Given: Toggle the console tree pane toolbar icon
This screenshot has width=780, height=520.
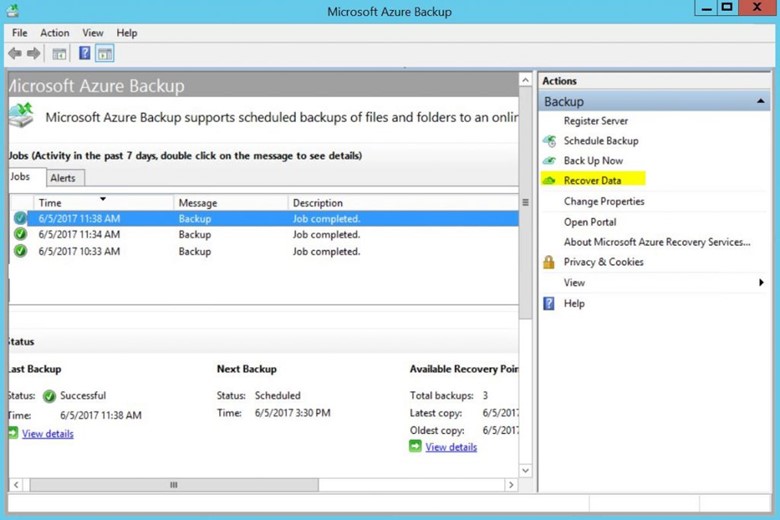Looking at the screenshot, I should pyautogui.click(x=59, y=54).
